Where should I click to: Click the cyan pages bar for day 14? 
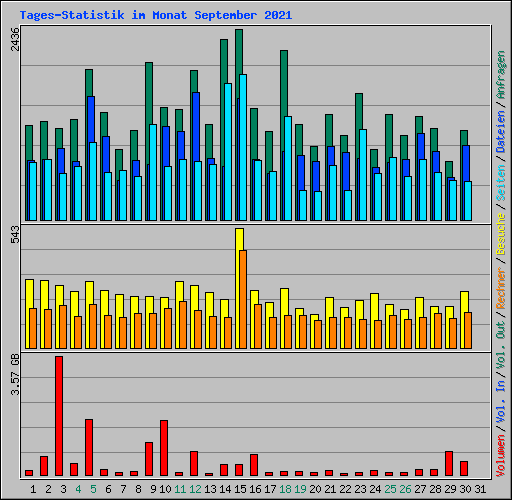228,152
